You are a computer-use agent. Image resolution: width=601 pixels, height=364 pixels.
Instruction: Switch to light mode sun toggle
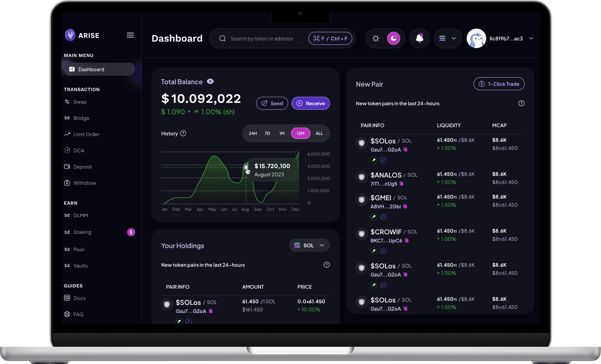click(376, 38)
